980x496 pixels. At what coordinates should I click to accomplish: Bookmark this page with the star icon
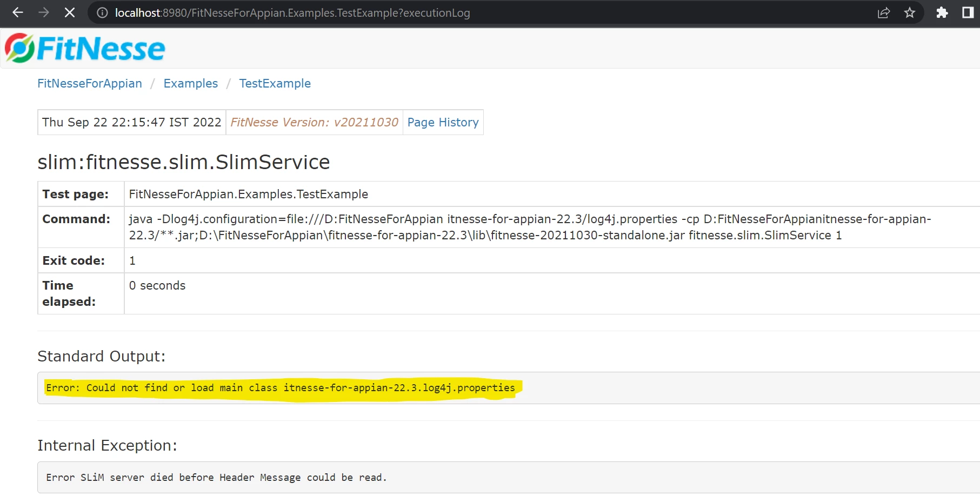pyautogui.click(x=910, y=12)
